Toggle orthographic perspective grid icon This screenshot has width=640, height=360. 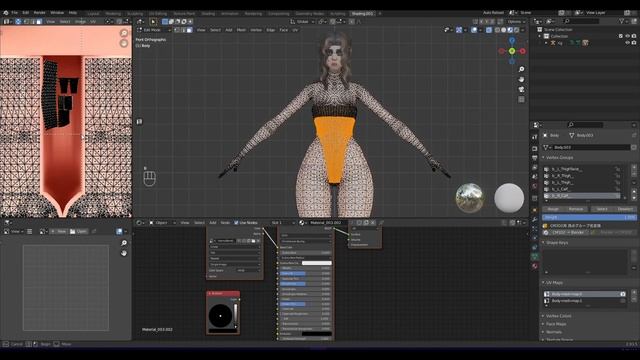click(x=521, y=99)
